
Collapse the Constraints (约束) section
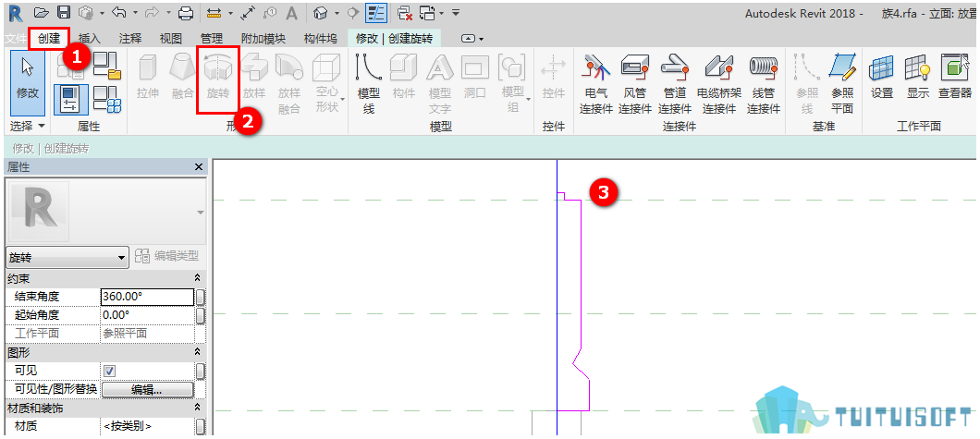(198, 278)
